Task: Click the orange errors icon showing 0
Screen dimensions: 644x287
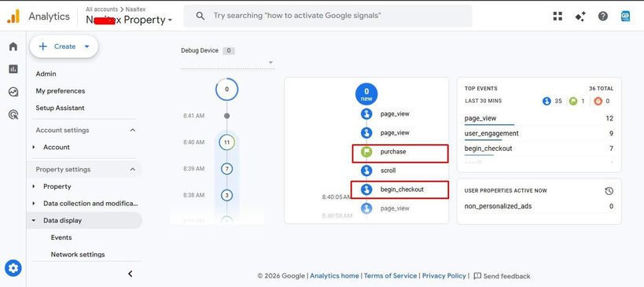Action: (598, 101)
